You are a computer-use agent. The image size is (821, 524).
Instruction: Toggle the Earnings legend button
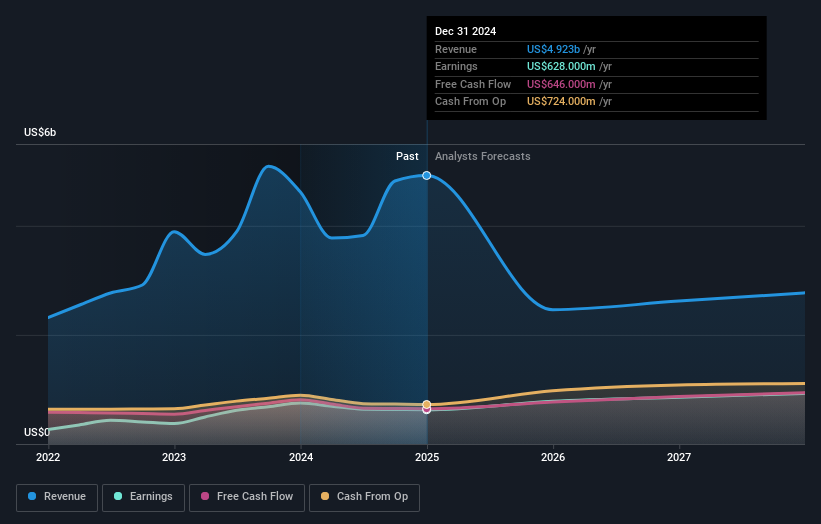click(143, 497)
